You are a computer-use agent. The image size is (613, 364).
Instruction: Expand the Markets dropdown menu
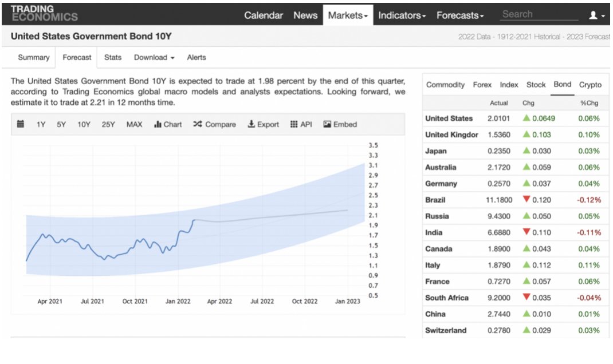(x=348, y=15)
